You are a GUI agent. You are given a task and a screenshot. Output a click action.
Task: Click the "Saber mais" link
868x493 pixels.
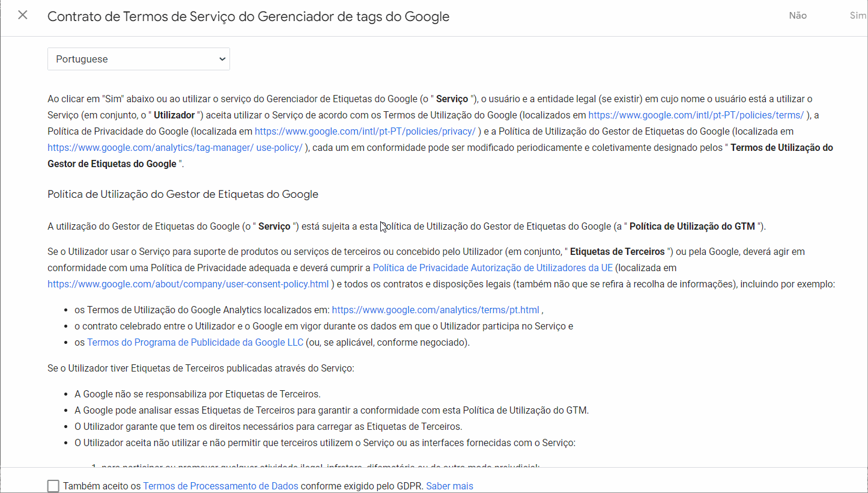(x=449, y=486)
